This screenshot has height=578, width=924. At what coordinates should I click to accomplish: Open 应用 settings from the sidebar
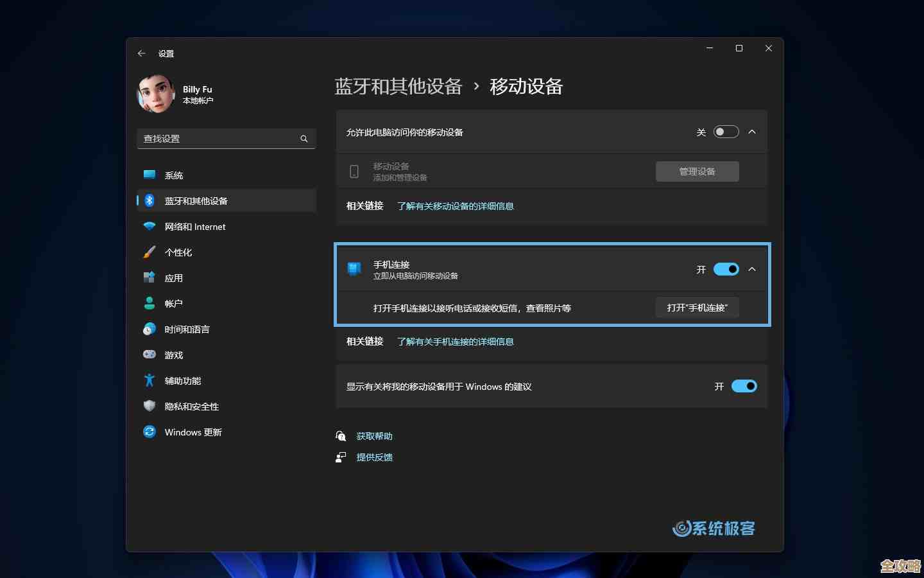[x=173, y=277]
